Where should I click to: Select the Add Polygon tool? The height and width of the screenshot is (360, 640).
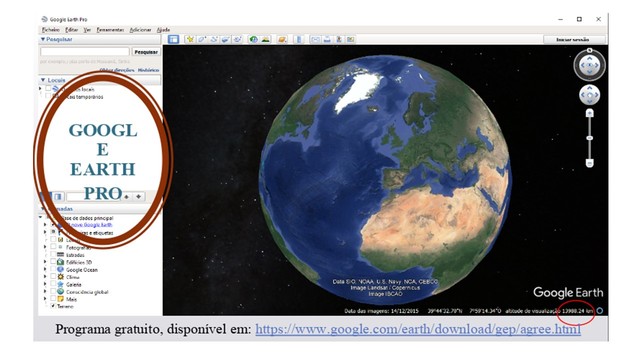pyautogui.click(x=202, y=39)
